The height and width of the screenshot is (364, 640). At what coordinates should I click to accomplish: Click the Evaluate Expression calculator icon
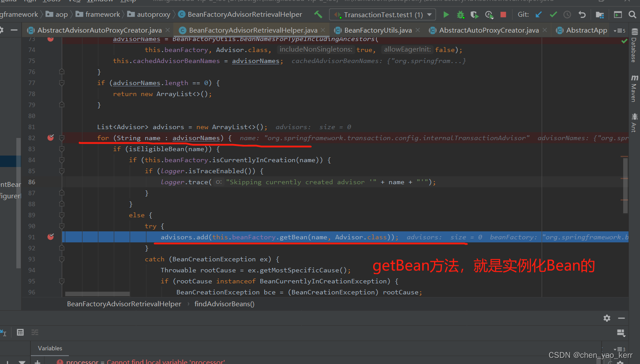[x=20, y=332]
